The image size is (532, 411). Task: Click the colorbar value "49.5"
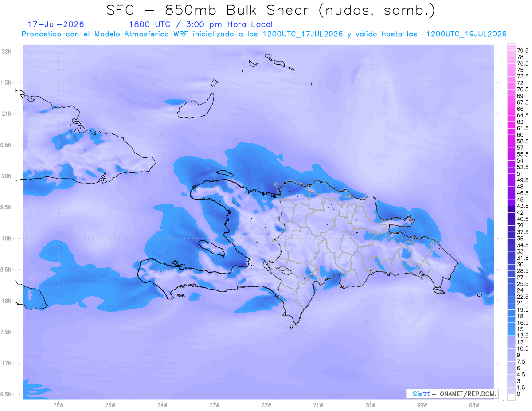[523, 180]
